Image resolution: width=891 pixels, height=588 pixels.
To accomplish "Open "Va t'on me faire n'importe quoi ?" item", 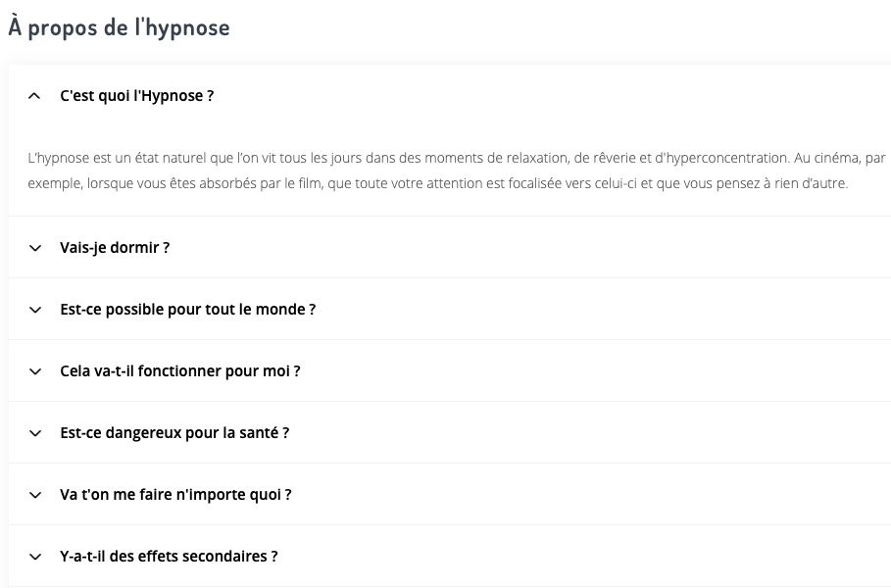I will tap(175, 495).
